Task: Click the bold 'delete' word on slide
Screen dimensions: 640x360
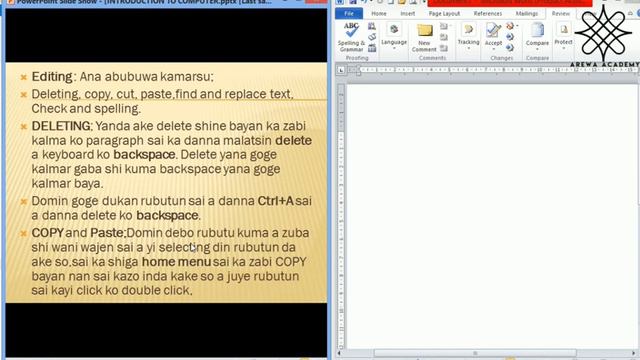Action: [293, 140]
